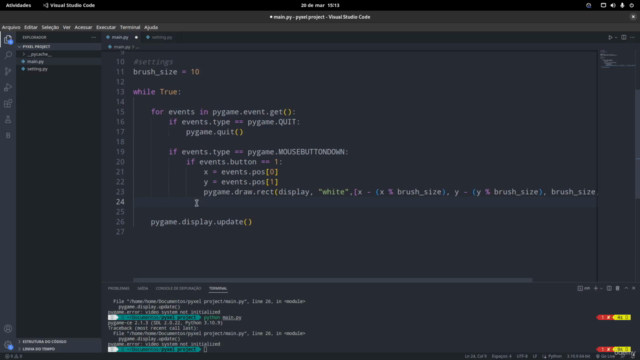Click line number 13 in gutter
The height and width of the screenshot is (360, 640).
coord(120,92)
